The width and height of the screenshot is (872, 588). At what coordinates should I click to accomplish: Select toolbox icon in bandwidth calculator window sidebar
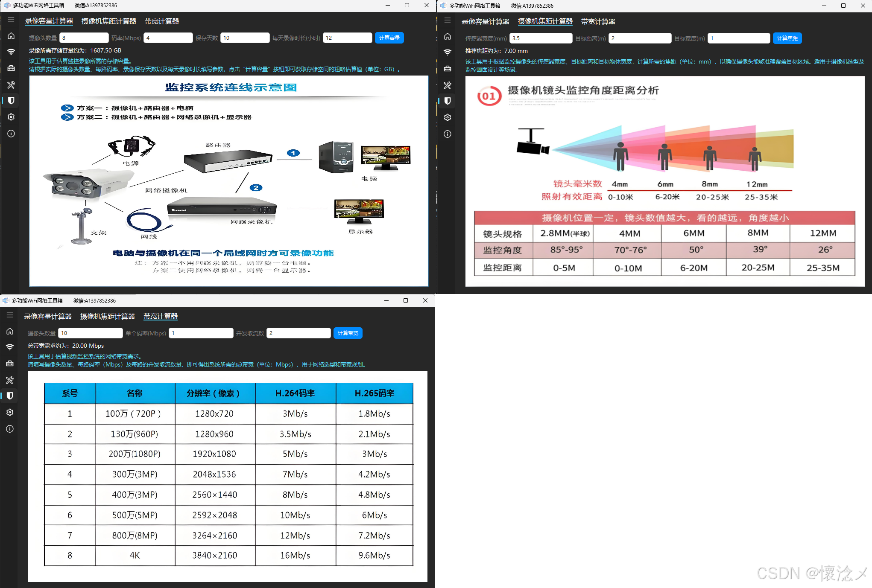pos(10,364)
